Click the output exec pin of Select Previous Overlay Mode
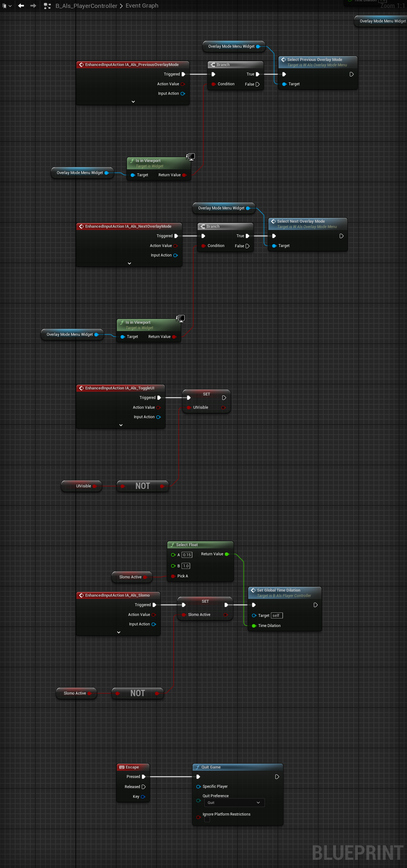Image resolution: width=407 pixels, height=868 pixels. (x=351, y=74)
